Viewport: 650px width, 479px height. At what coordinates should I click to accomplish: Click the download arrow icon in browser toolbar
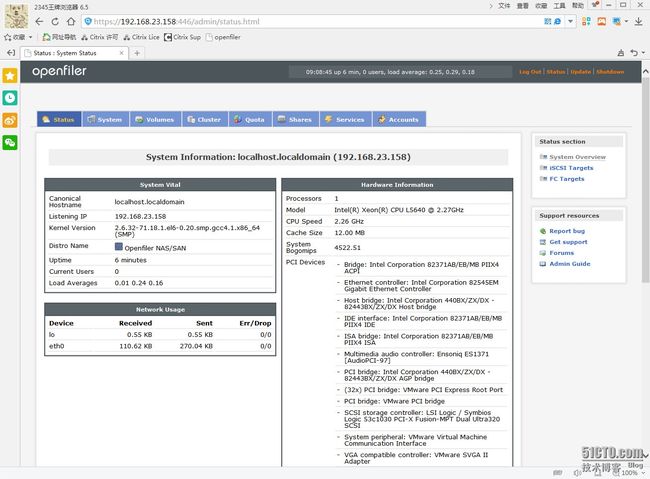(638, 22)
